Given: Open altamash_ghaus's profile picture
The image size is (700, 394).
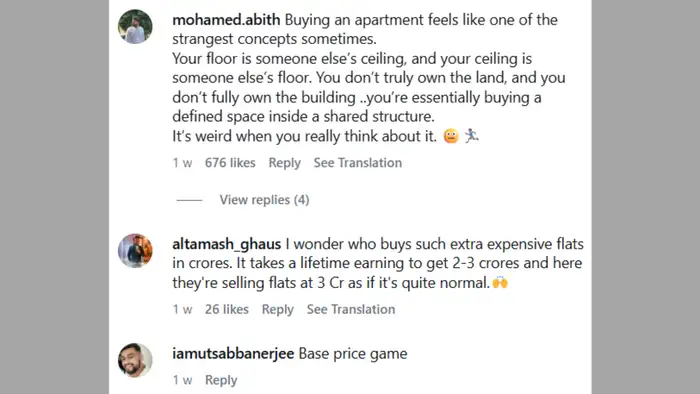Looking at the screenshot, I should (135, 250).
